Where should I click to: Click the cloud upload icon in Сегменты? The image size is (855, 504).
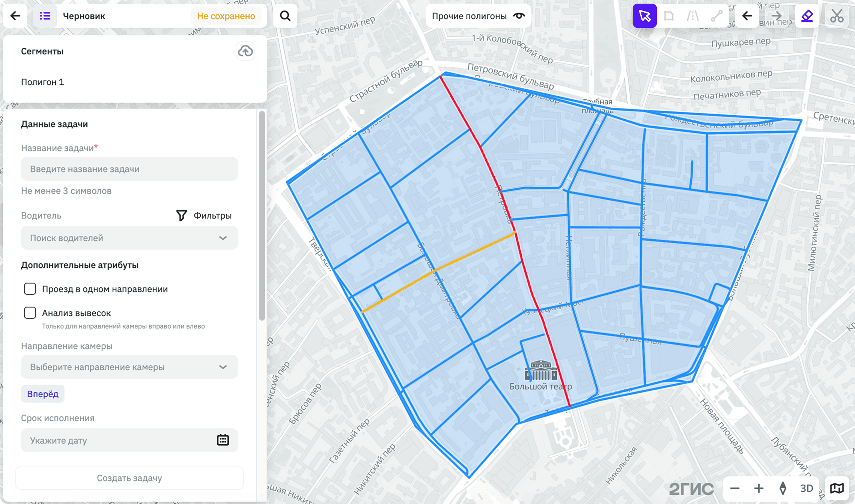point(245,51)
